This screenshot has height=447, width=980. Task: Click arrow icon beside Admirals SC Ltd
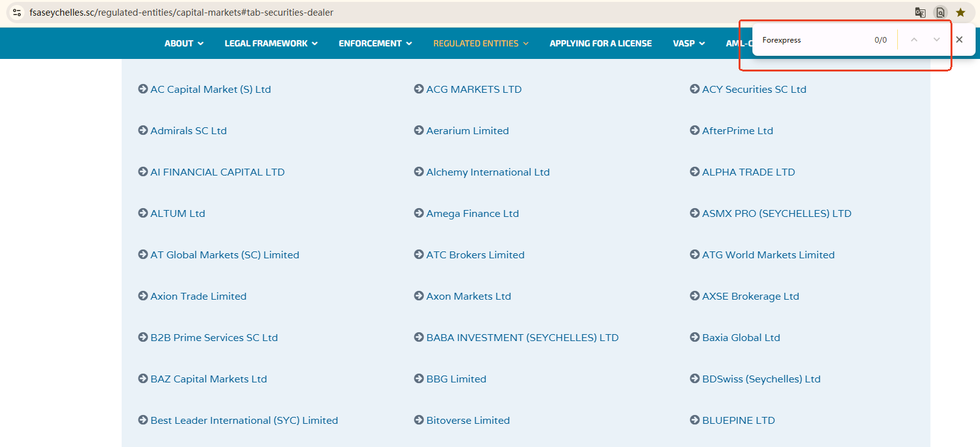click(x=143, y=130)
